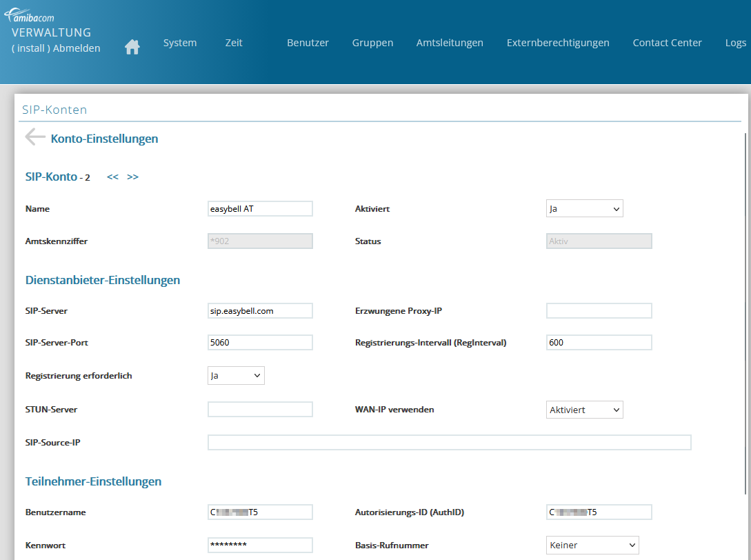The width and height of the screenshot is (751, 560).
Task: Open the Externberechtigungen menu
Action: click(558, 43)
